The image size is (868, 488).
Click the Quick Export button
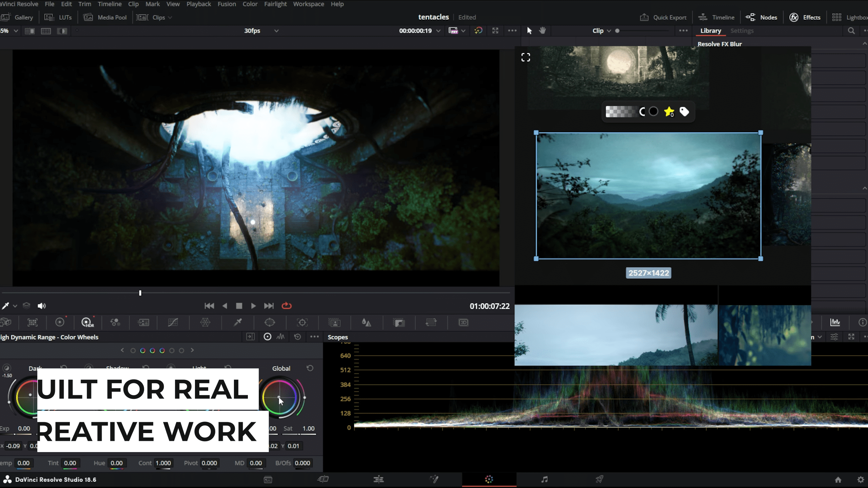[663, 17]
